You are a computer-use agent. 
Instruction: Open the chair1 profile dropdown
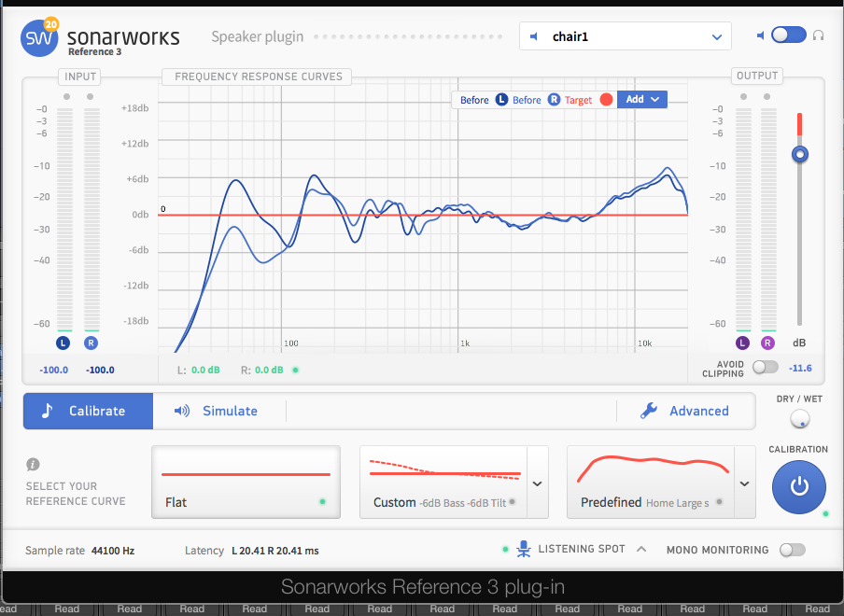(625, 36)
